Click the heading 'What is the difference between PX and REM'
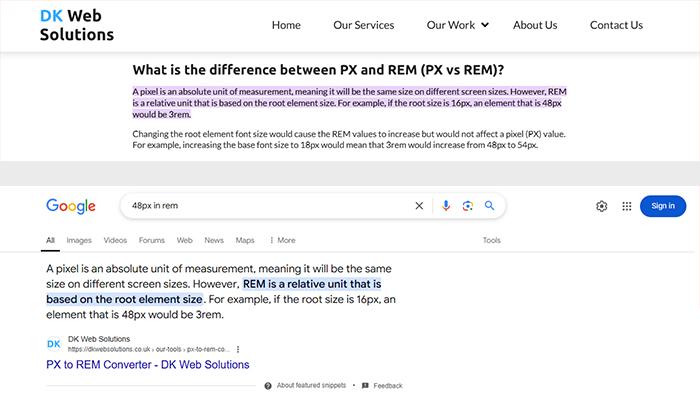Screen dimensions: 700x400 pos(318,70)
